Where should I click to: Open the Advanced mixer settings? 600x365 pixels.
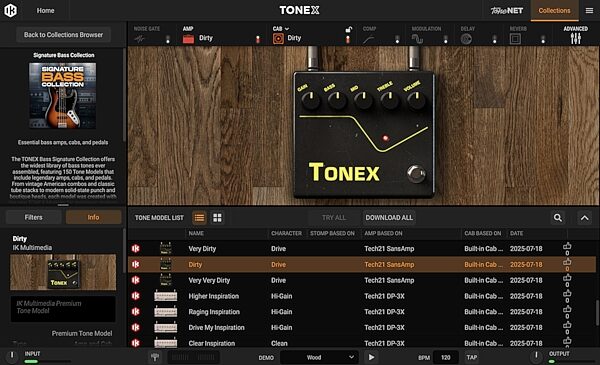pos(576,35)
